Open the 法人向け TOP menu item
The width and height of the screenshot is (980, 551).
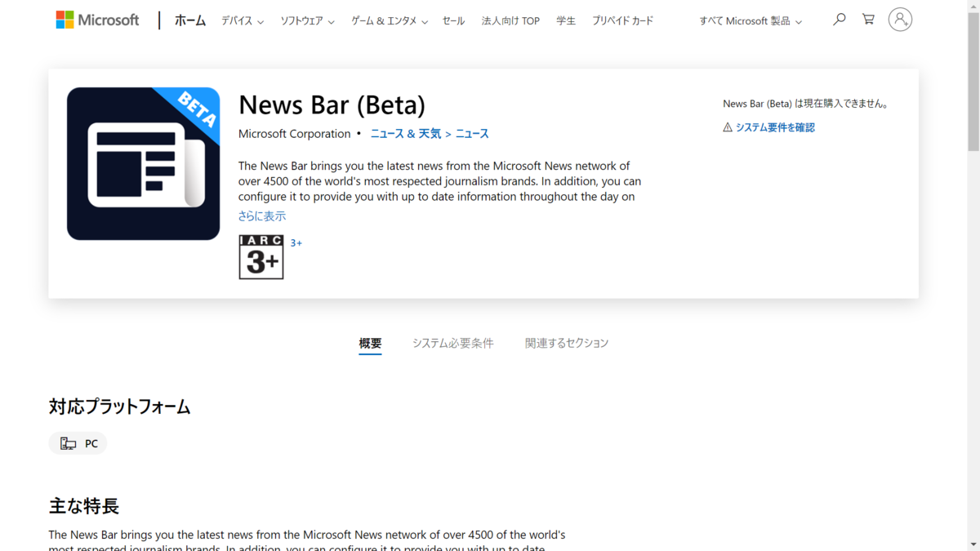coord(510,21)
